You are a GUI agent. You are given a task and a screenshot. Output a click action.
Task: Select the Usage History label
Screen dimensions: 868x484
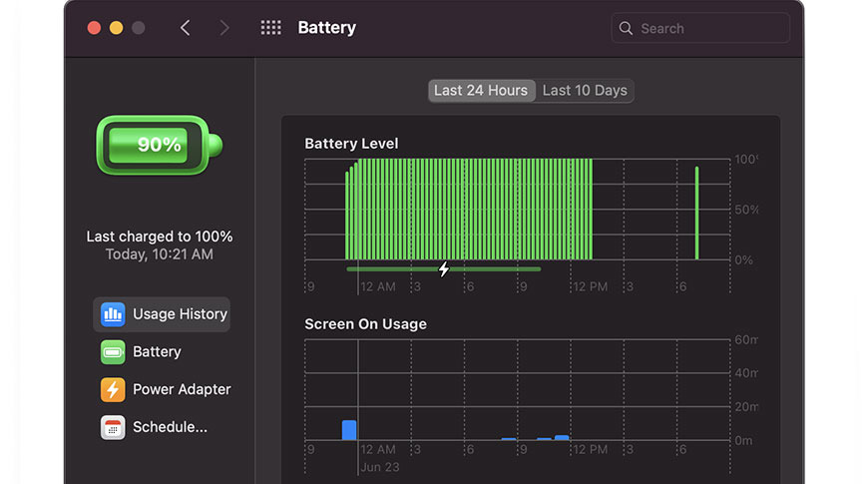(180, 314)
